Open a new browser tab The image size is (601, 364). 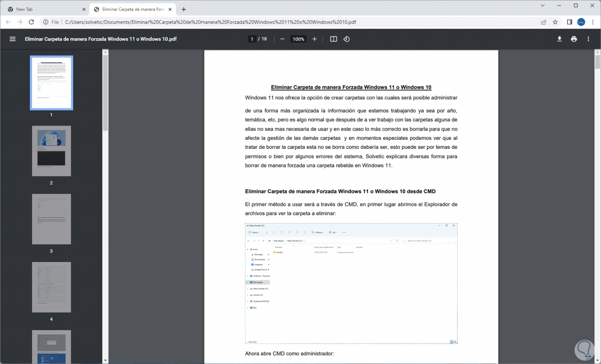pyautogui.click(x=184, y=9)
